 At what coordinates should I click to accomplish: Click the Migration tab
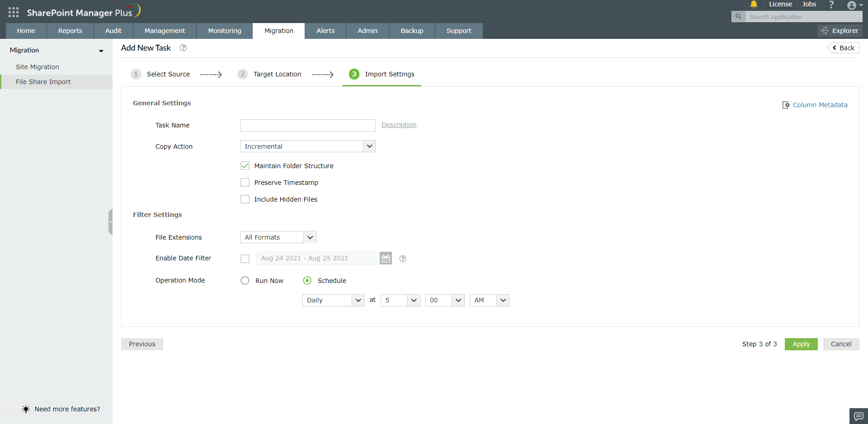(279, 31)
